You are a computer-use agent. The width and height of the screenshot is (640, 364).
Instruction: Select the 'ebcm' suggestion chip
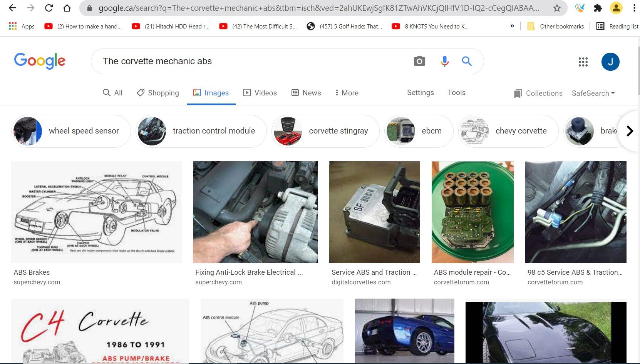pyautogui.click(x=419, y=131)
